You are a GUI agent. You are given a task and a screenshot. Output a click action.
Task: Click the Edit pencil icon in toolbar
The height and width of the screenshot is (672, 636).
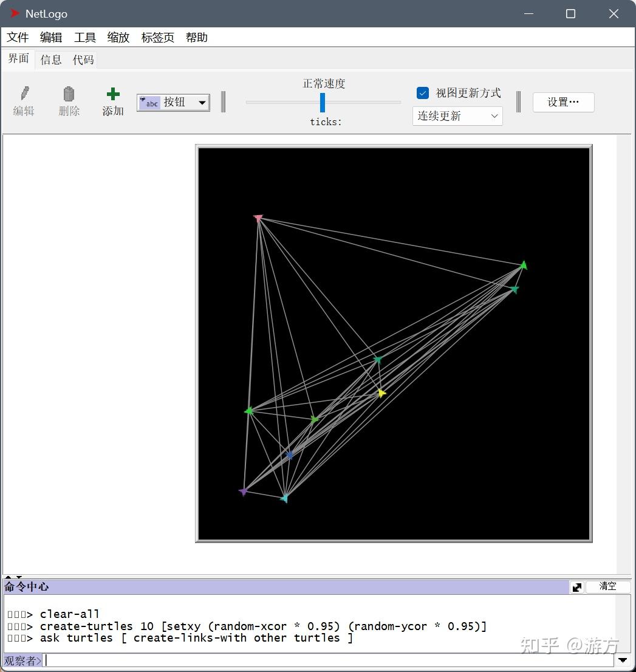click(x=24, y=94)
